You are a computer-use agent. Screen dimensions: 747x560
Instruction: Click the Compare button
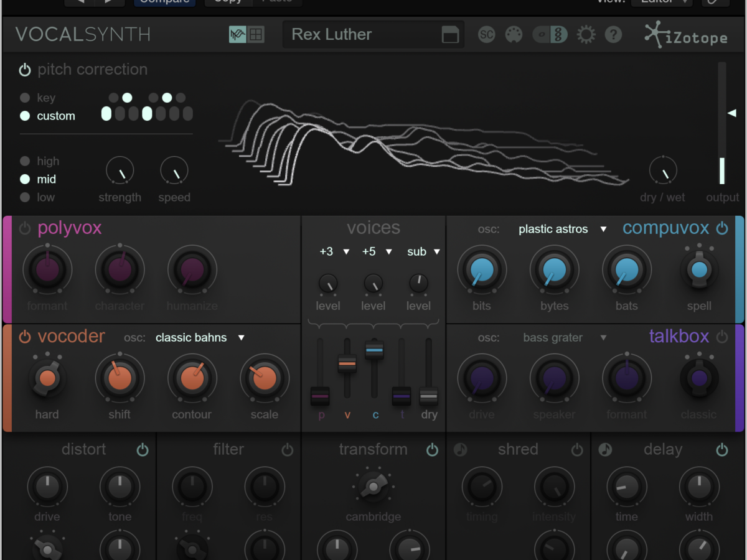coord(164,2)
